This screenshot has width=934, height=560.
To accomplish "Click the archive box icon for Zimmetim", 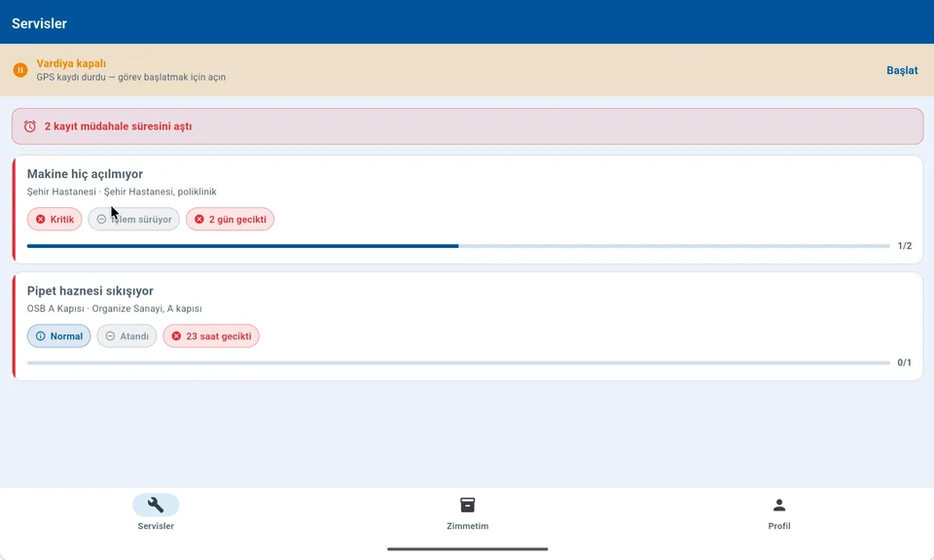I will (x=468, y=505).
